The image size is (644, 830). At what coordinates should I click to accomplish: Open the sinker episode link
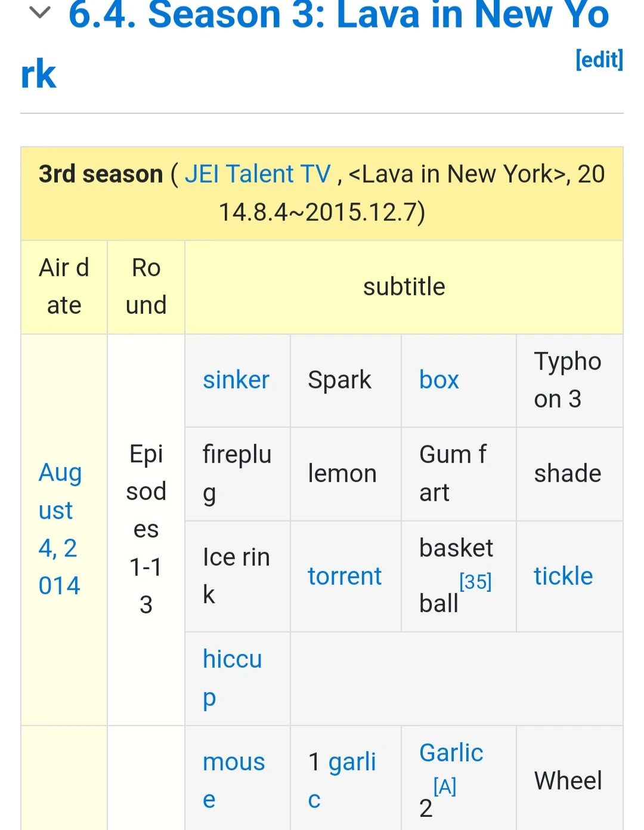[x=236, y=380]
